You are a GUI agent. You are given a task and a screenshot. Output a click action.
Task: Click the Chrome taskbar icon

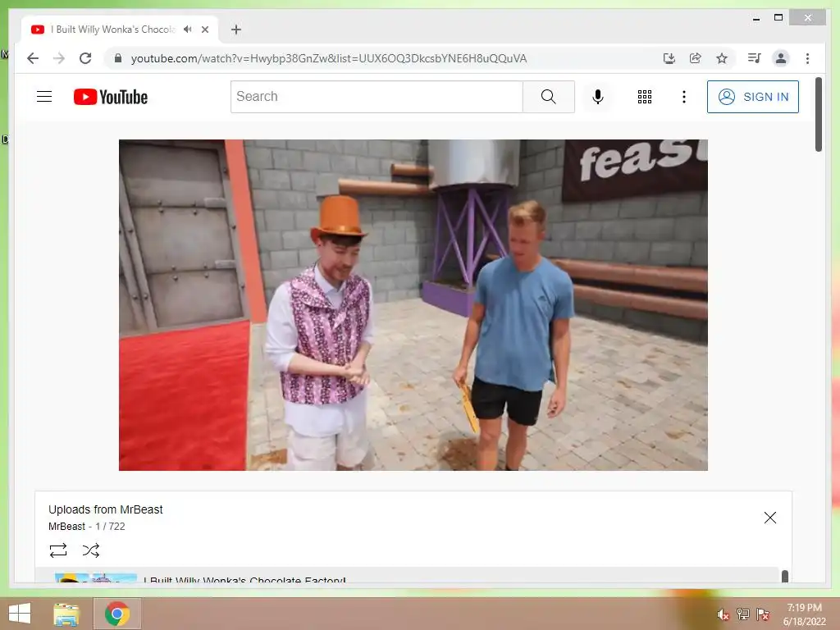(x=116, y=614)
